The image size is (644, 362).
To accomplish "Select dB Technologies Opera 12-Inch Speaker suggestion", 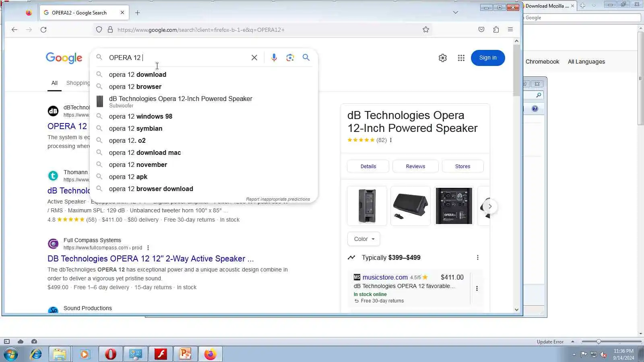I will click(204, 101).
